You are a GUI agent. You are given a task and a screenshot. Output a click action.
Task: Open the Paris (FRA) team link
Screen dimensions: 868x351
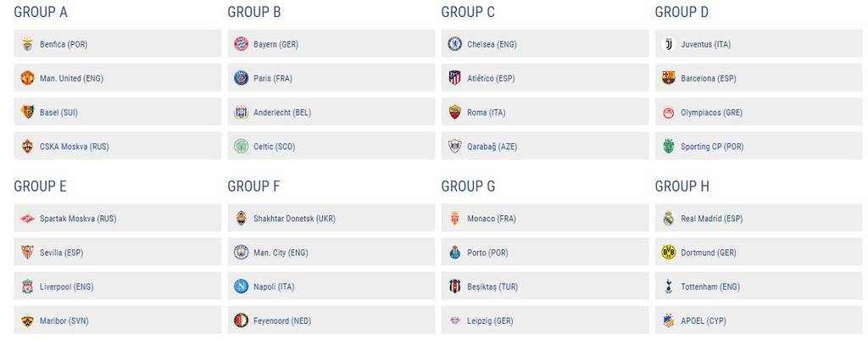click(x=273, y=78)
